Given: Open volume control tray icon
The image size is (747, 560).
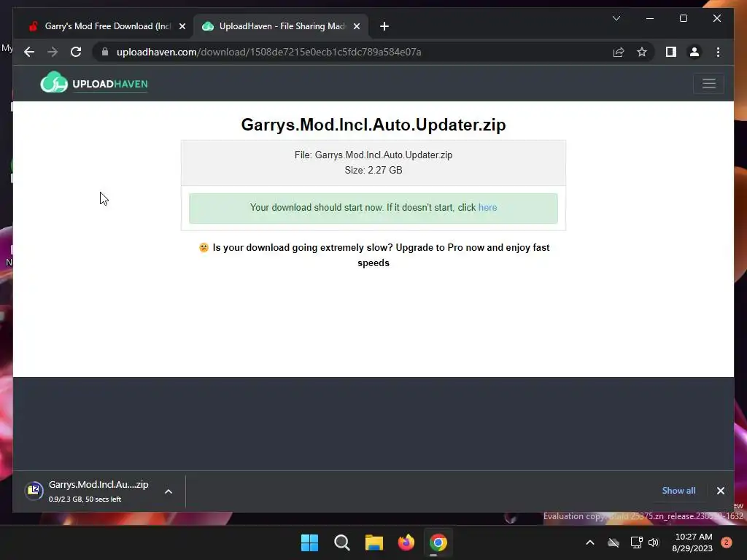Looking at the screenshot, I should click(x=654, y=542).
